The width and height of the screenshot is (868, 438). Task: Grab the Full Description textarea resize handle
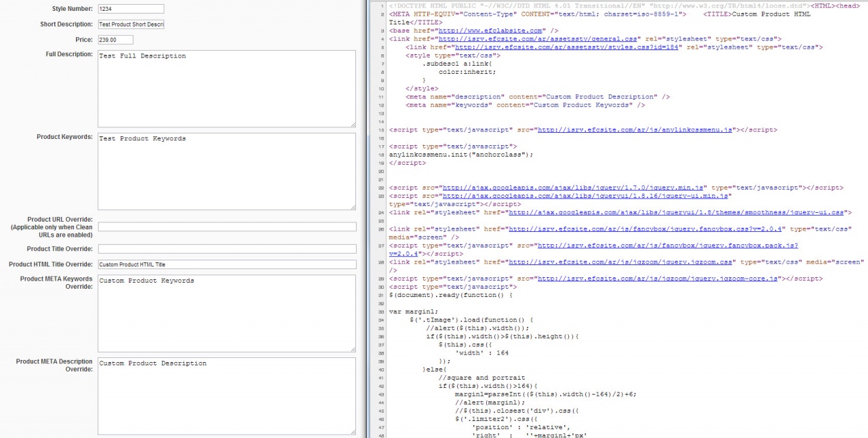353,124
